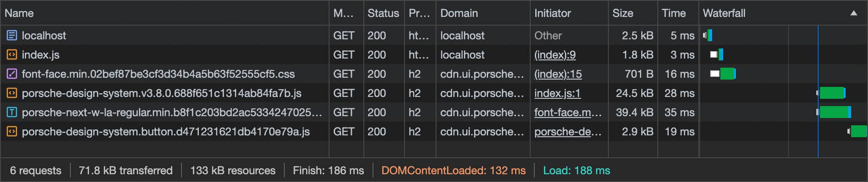Image resolution: width=868 pixels, height=182 pixels.
Task: Open the index.js:1 initiator link
Action: point(557,93)
